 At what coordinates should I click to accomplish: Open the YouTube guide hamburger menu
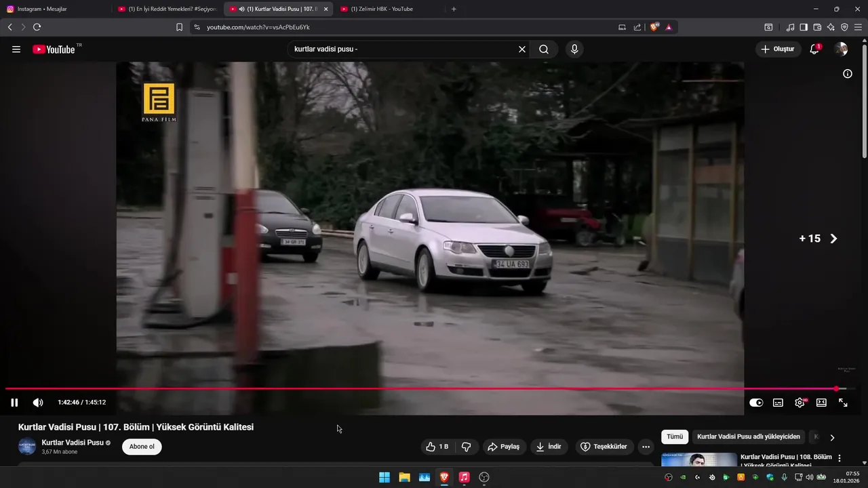click(x=16, y=49)
